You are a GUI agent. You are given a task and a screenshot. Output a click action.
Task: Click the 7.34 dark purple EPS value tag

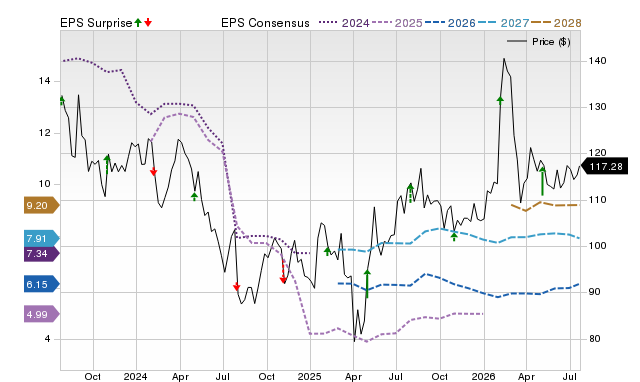[42, 254]
